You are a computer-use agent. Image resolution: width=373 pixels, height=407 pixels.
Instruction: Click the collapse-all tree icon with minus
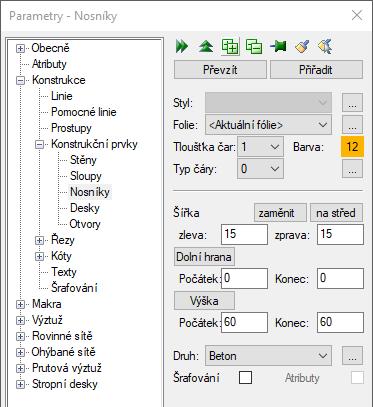coord(254,46)
